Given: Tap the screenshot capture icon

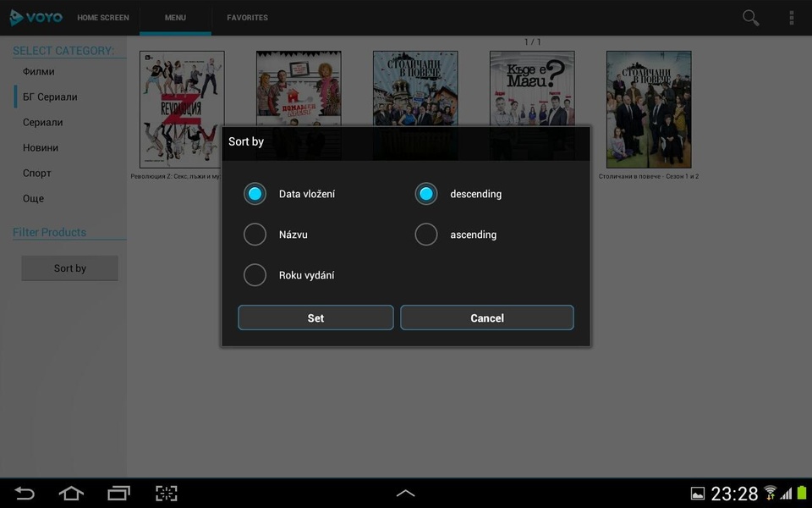Looking at the screenshot, I should coord(167,493).
